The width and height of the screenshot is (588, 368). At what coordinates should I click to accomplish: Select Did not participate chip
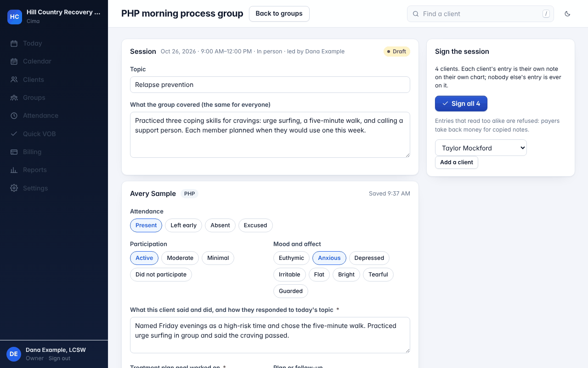coord(161,275)
